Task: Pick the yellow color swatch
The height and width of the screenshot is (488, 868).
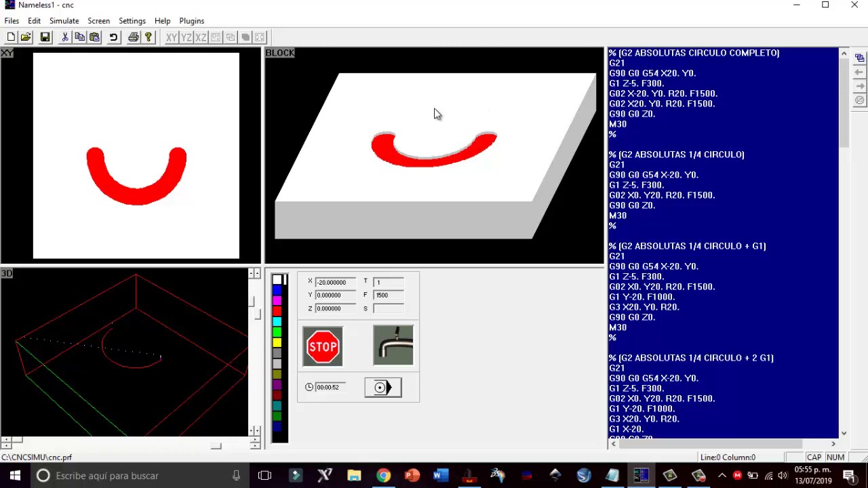Action: coord(277,343)
